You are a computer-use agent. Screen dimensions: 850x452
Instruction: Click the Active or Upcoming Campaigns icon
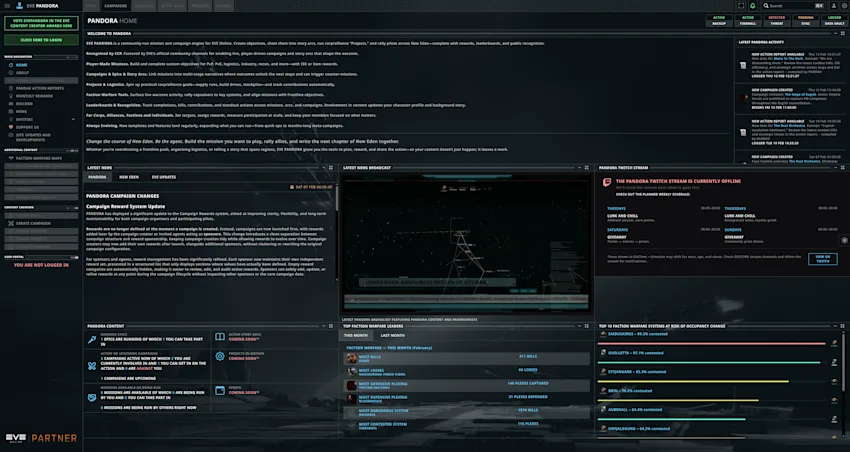click(92, 366)
